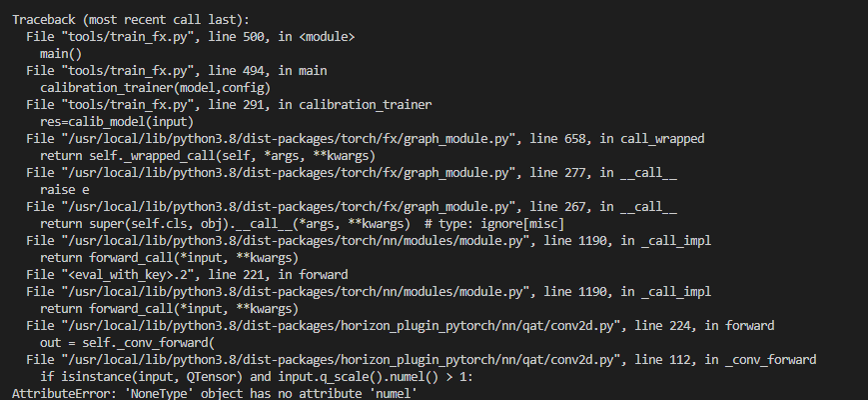The image size is (868, 400).
Task: Open the graph_module.py line 277 file path
Action: 289,173
